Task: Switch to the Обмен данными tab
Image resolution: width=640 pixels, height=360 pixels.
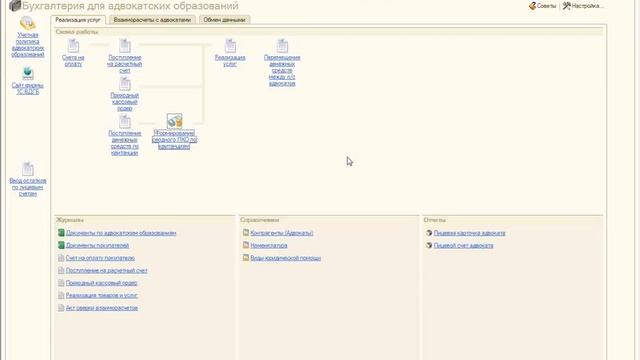Action: [x=224, y=20]
